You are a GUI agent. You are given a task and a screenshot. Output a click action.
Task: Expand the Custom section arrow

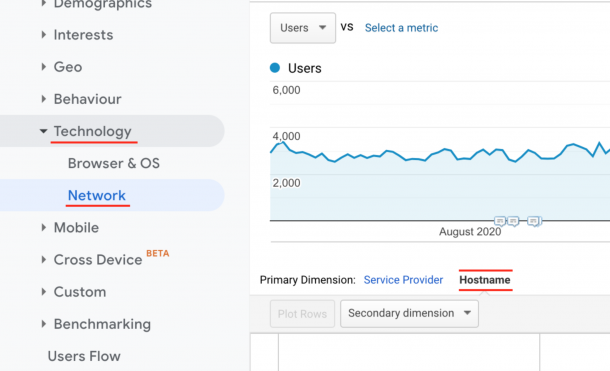coord(44,292)
